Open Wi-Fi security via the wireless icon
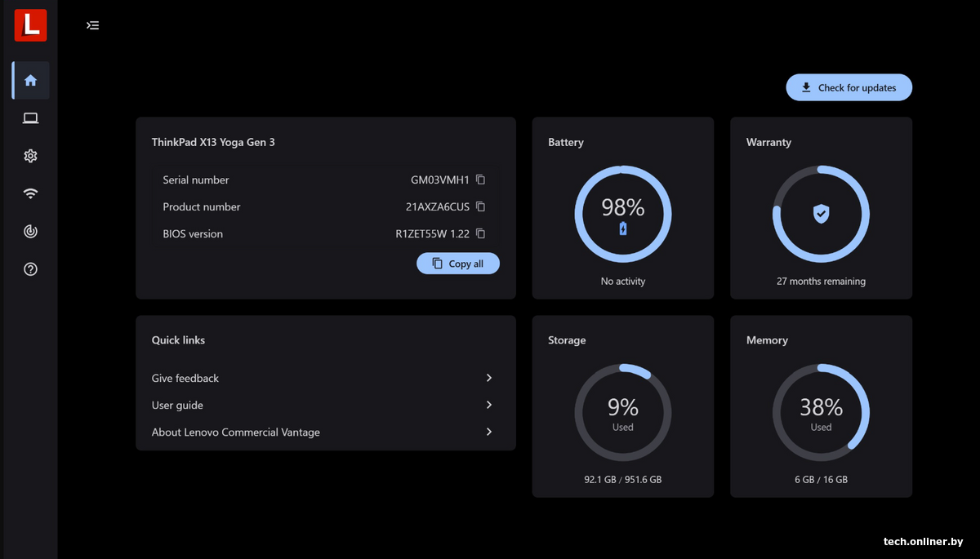This screenshot has height=559, width=980. pyautogui.click(x=31, y=193)
